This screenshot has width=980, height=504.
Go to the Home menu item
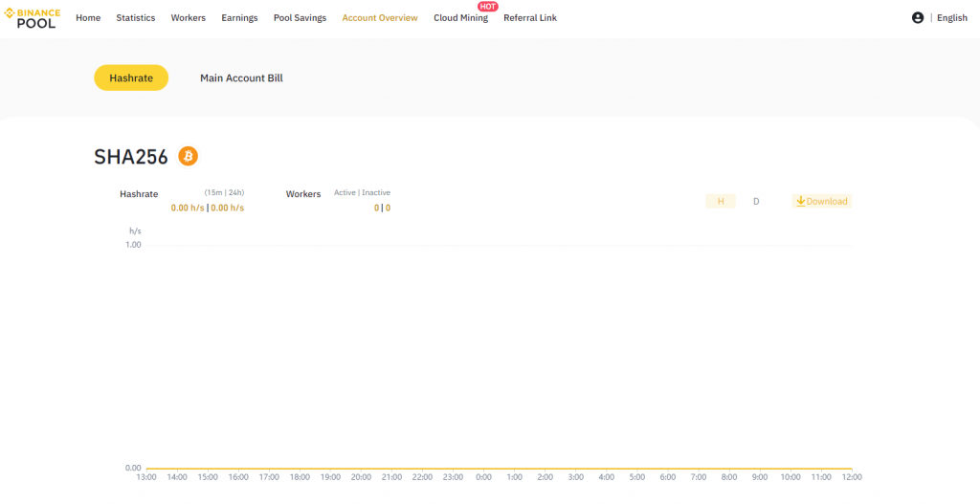tap(88, 18)
